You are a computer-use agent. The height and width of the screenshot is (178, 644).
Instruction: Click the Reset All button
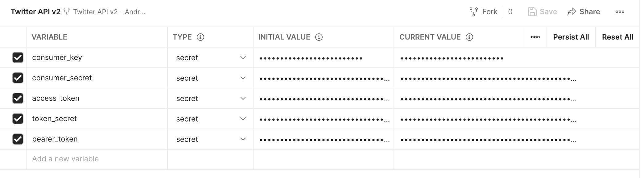point(617,37)
